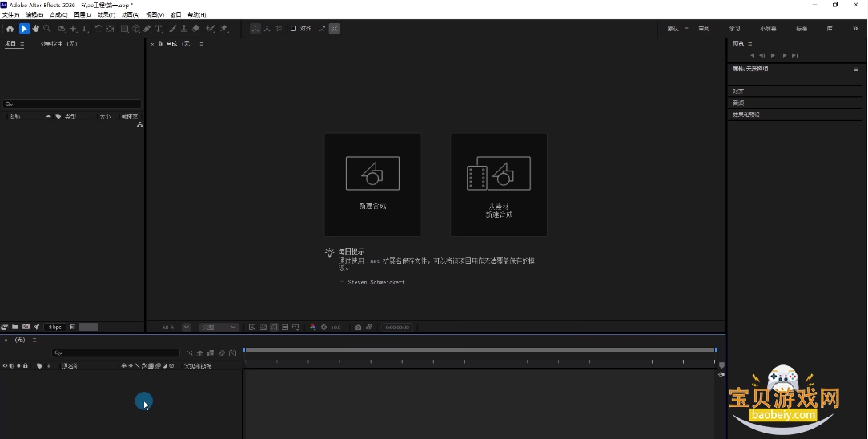Select the Orbit camera tool
The width and height of the screenshot is (868, 439).
(62, 29)
